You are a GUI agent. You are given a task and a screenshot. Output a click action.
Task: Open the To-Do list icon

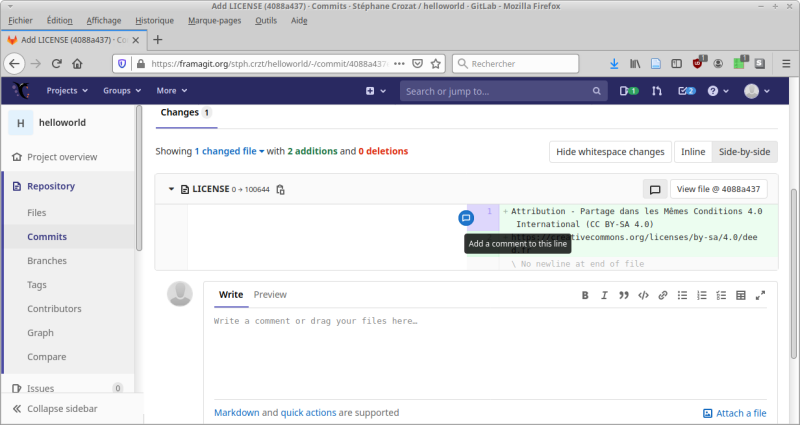686,91
